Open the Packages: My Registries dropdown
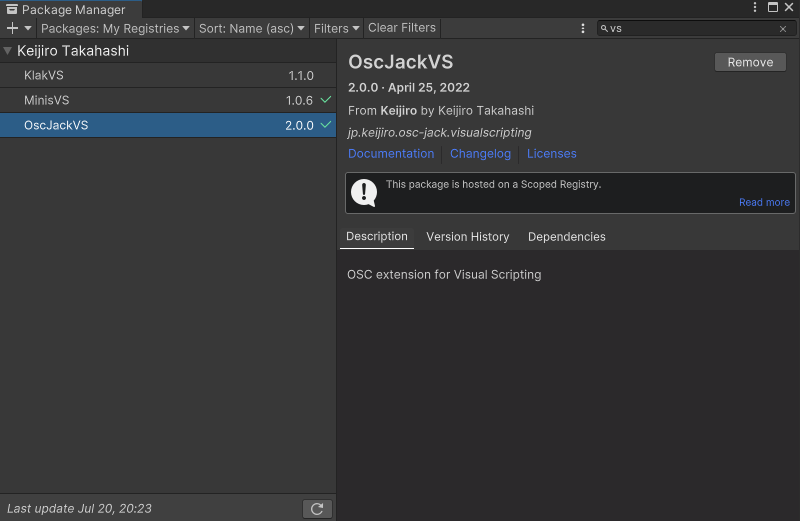 (x=115, y=28)
